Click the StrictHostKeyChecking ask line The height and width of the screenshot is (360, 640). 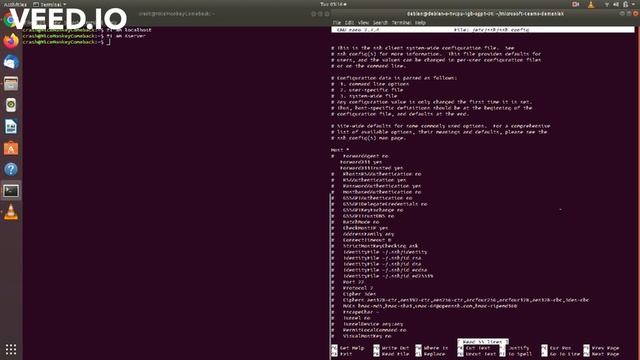(375, 246)
